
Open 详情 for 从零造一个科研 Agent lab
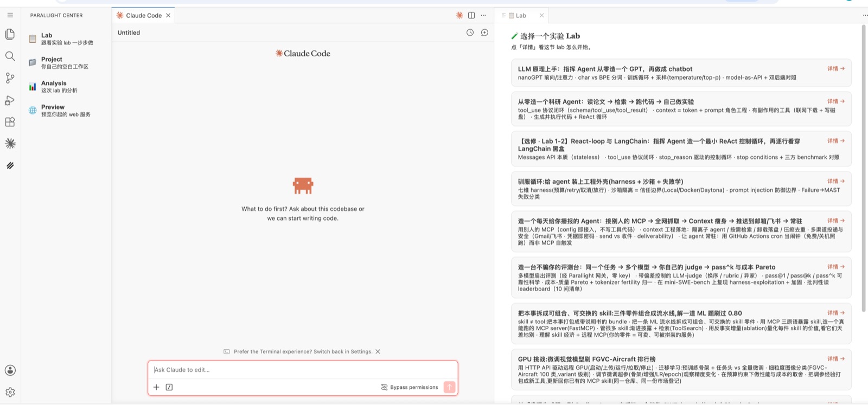click(x=835, y=101)
